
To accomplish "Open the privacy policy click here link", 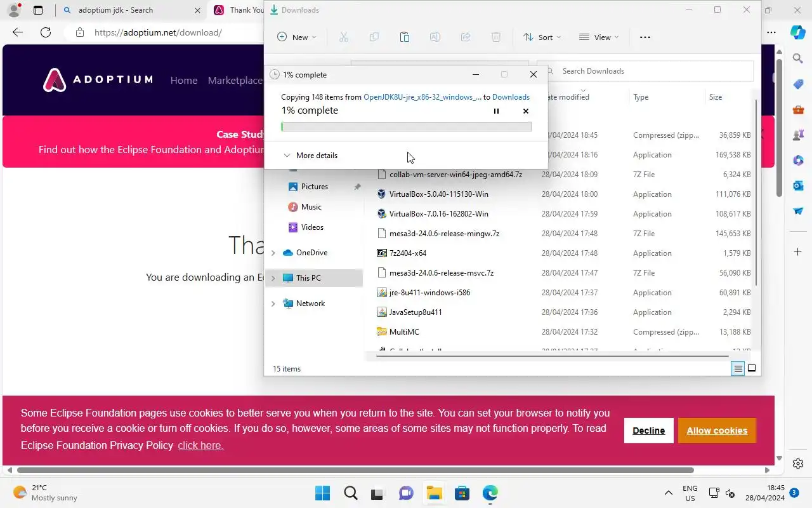I will click(x=200, y=446).
